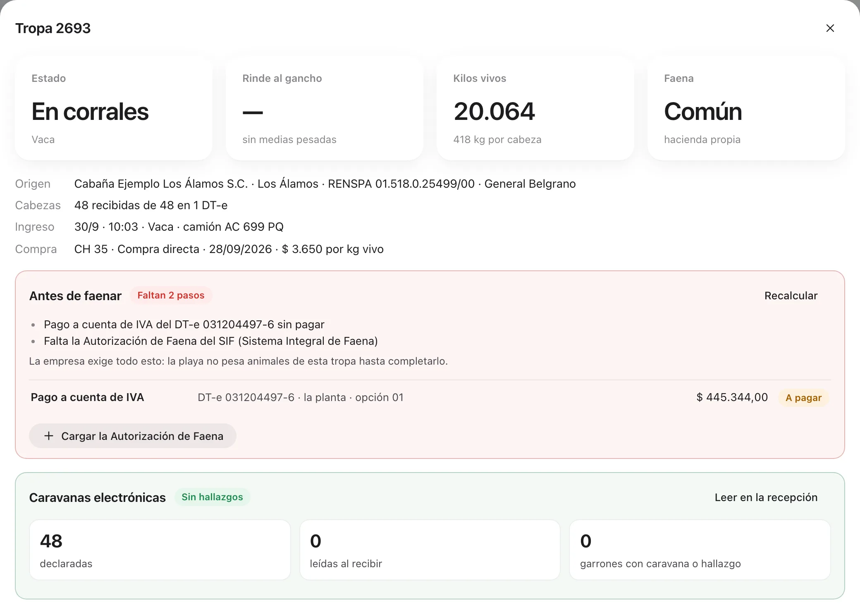
Task: Click the Origen details line
Action: (x=295, y=184)
